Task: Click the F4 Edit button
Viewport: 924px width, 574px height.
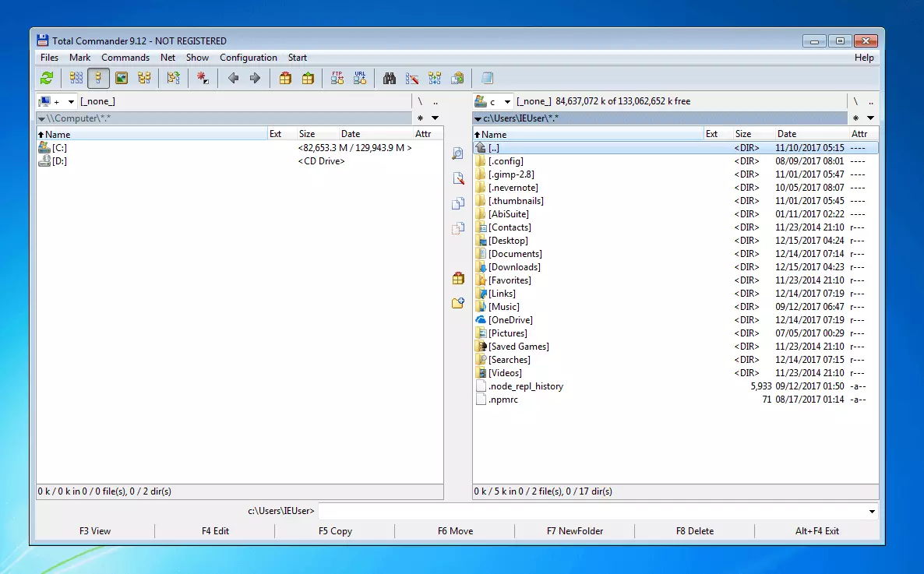Action: tap(215, 531)
